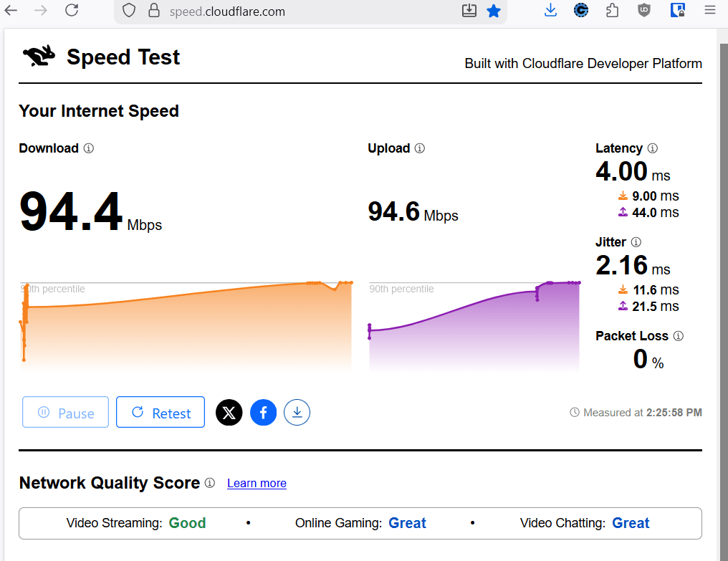Reload the page using the refresh icon
The width and height of the screenshot is (728, 561).
pos(72,10)
